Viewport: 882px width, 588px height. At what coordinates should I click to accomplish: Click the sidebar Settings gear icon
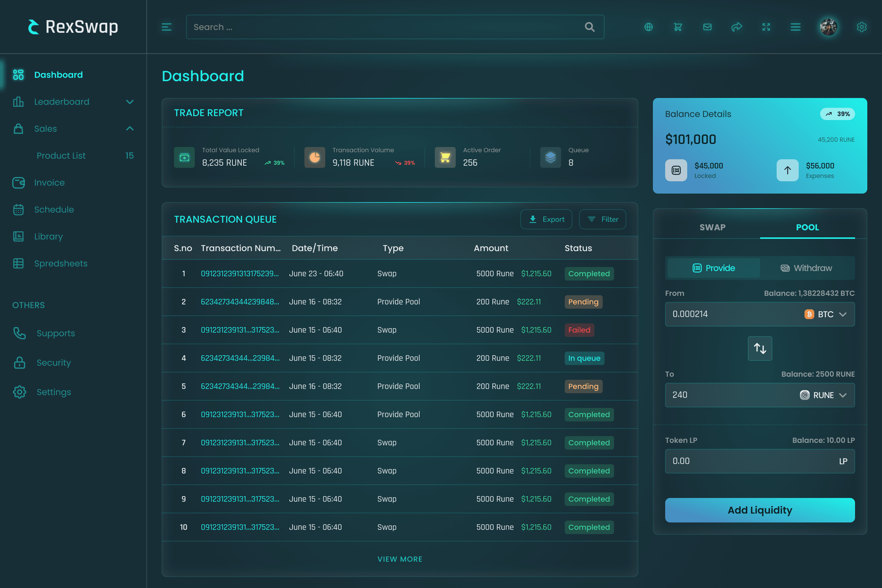pyautogui.click(x=20, y=392)
